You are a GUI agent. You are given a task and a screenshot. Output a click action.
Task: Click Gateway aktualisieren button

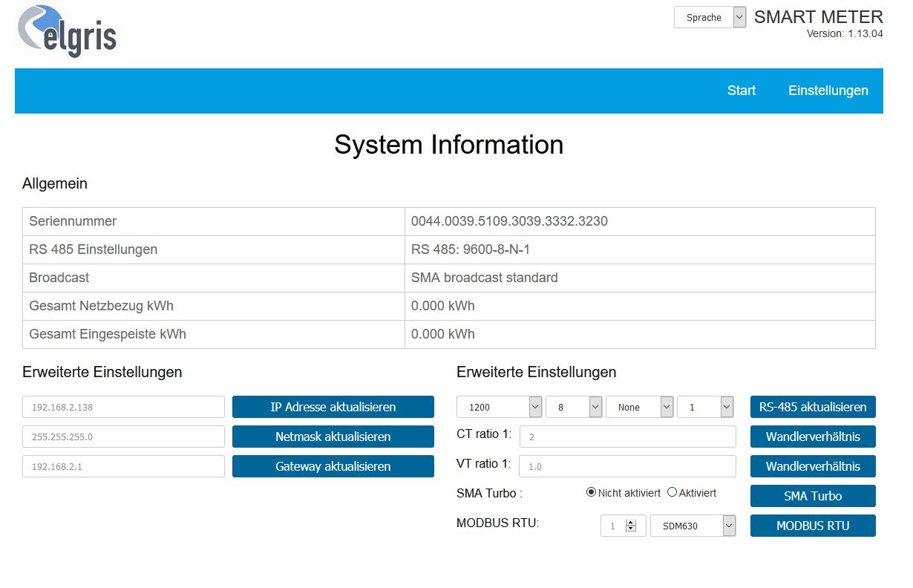333,466
